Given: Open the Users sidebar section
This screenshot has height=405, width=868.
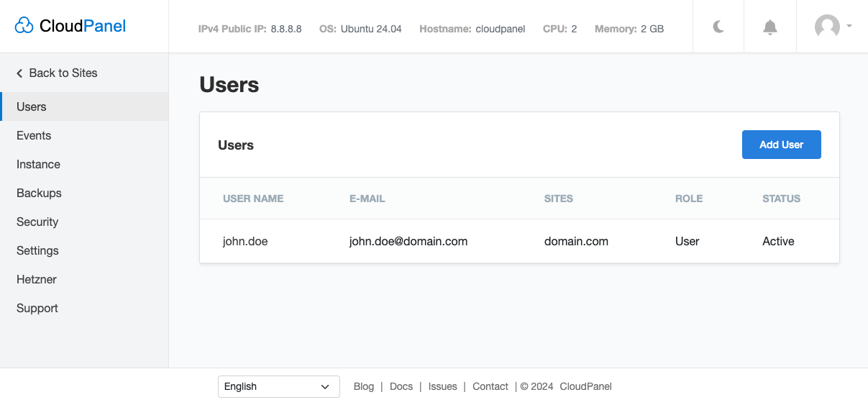Looking at the screenshot, I should click(x=32, y=106).
